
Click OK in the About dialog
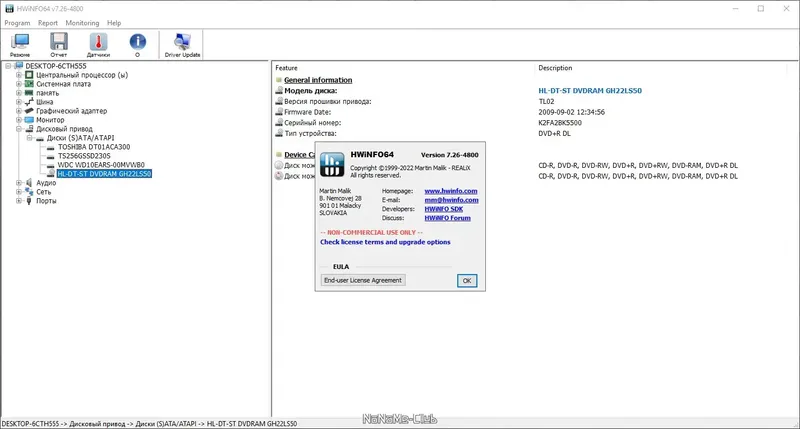point(467,281)
